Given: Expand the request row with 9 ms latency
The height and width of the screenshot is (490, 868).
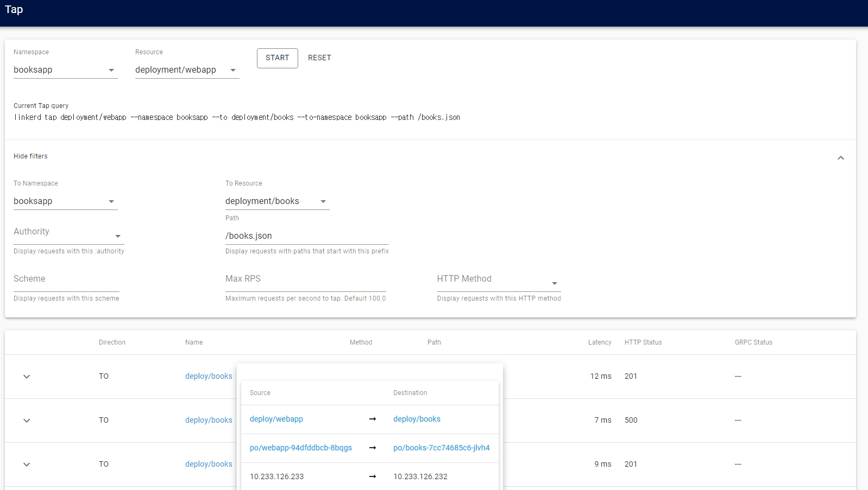Looking at the screenshot, I should [x=27, y=464].
